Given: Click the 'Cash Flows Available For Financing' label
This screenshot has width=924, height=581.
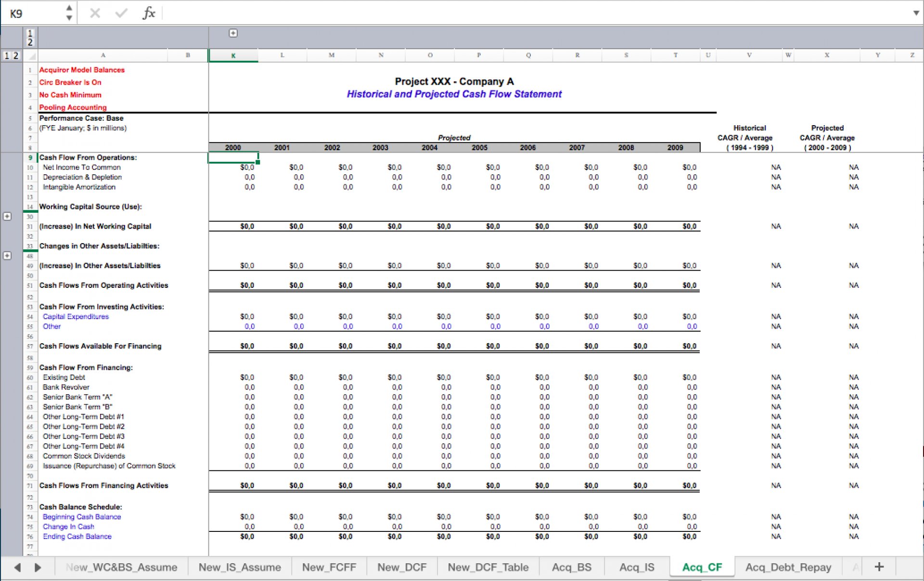Looking at the screenshot, I should click(x=100, y=346).
